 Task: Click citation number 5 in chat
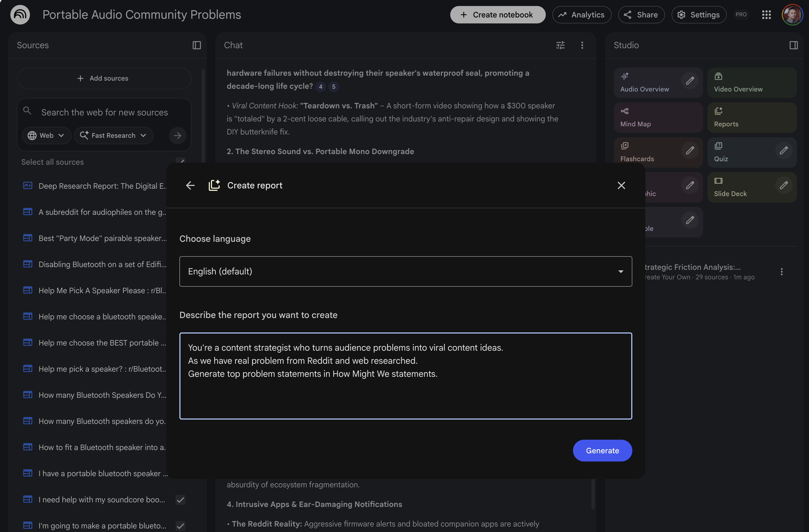click(x=334, y=87)
